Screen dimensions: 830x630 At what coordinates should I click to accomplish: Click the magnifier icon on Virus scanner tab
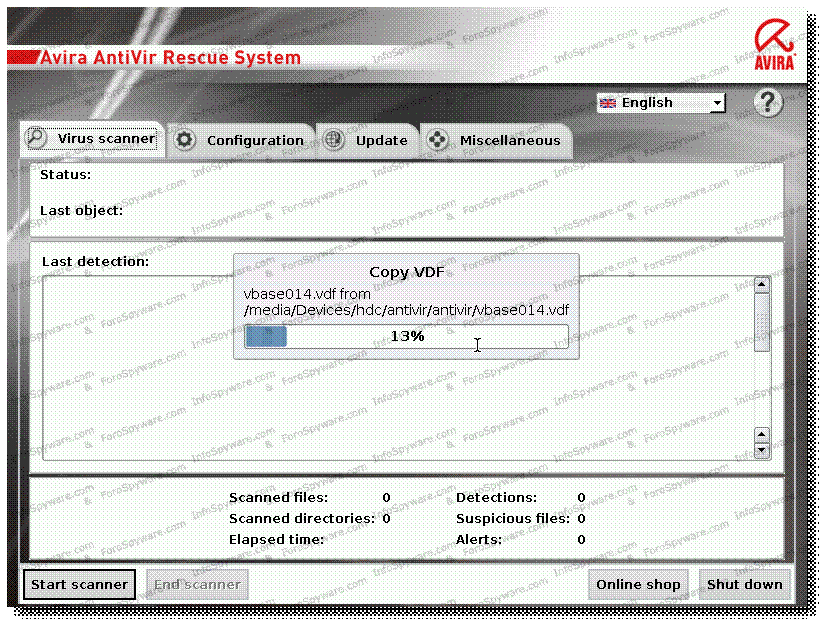tap(37, 138)
